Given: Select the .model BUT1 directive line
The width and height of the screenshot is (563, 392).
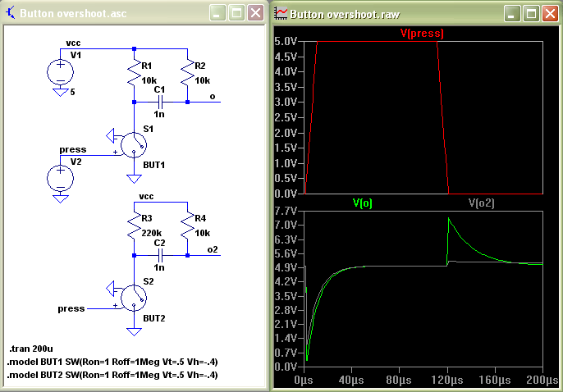Looking at the screenshot, I should 112,362.
